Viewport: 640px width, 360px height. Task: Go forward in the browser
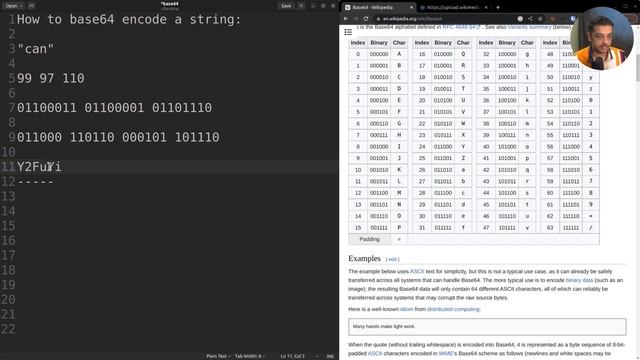pyautogui.click(x=356, y=19)
